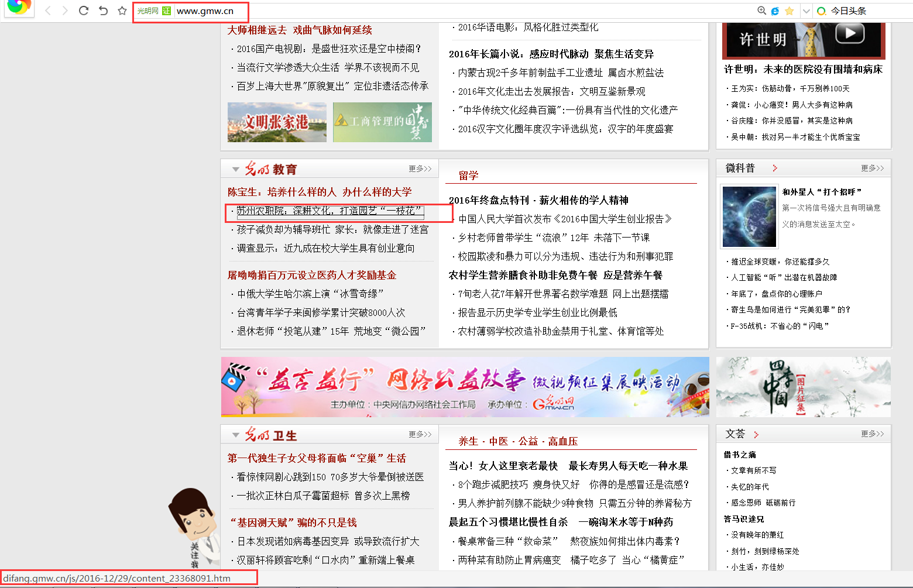Image resolution: width=913 pixels, height=588 pixels.
Task: Click 更多>> in the 微科普 panel
Action: [873, 168]
